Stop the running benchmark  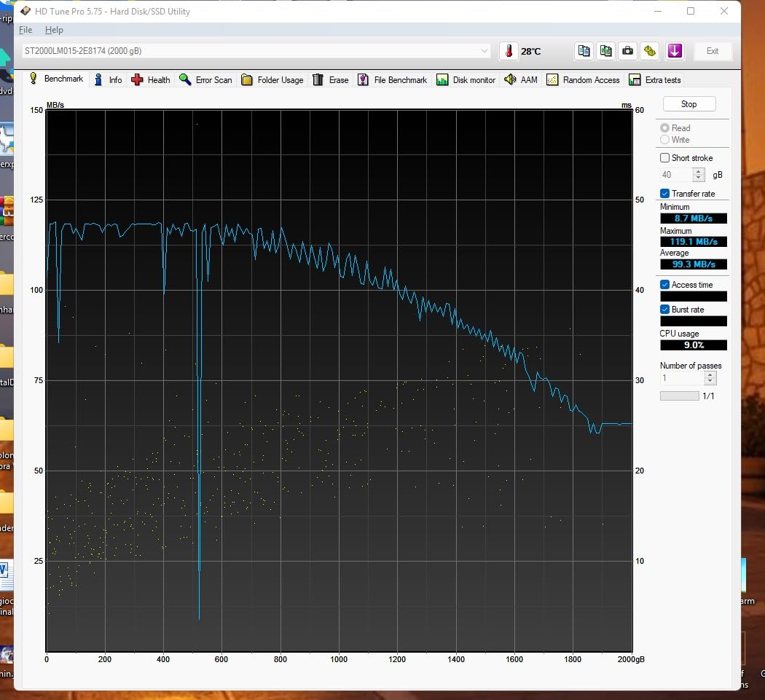[x=689, y=104]
